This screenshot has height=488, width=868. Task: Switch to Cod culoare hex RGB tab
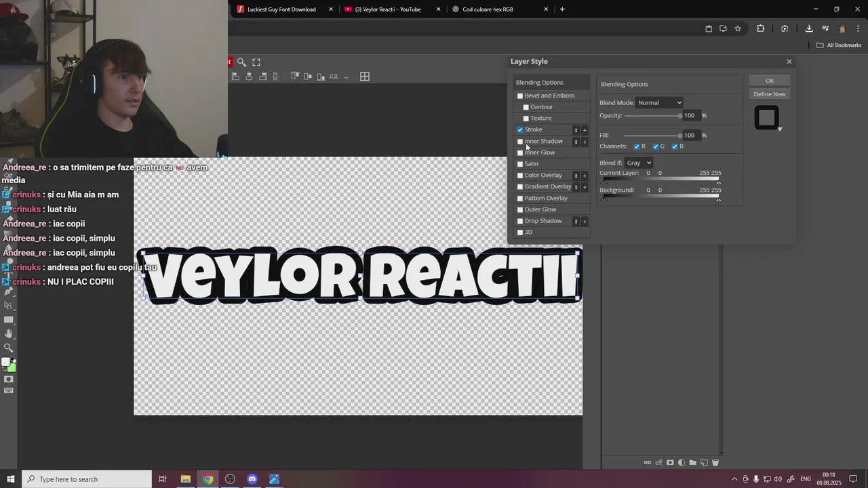point(500,9)
